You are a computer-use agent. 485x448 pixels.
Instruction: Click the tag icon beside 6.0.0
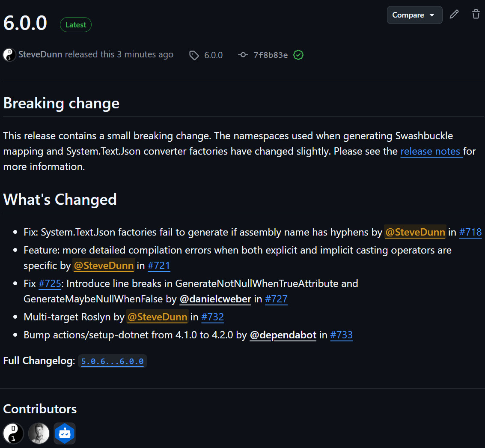coord(194,55)
